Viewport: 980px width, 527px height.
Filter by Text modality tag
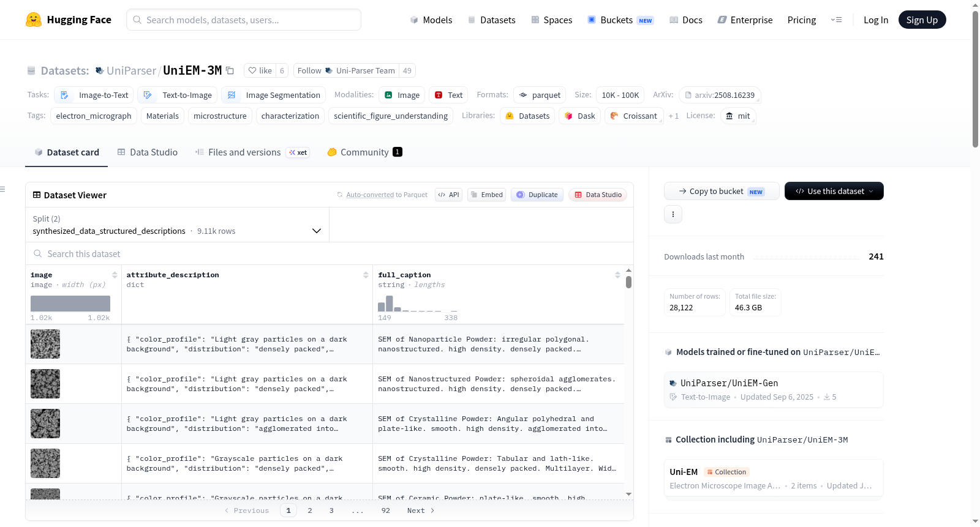[x=448, y=95]
